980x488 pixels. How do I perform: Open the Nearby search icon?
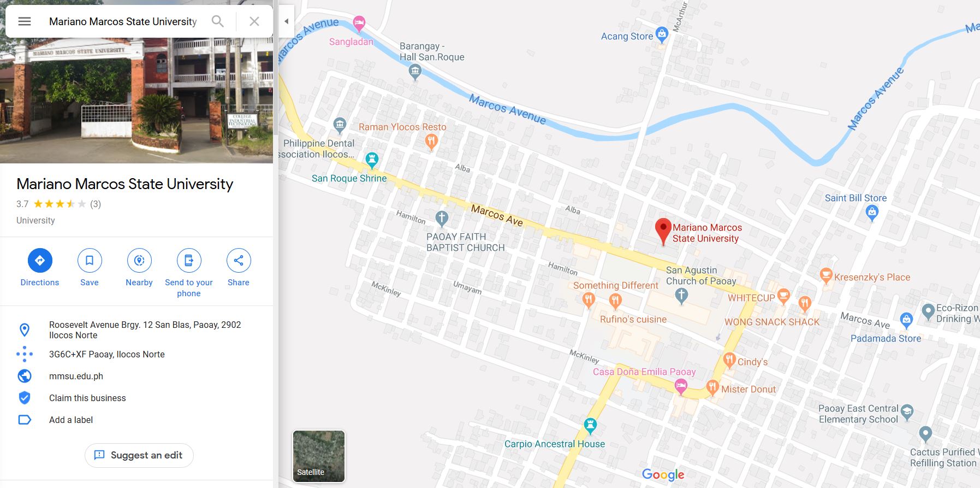[x=139, y=260]
